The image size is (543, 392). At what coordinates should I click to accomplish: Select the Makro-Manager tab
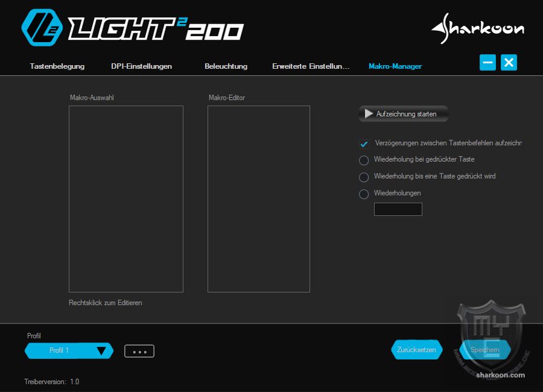click(x=395, y=66)
